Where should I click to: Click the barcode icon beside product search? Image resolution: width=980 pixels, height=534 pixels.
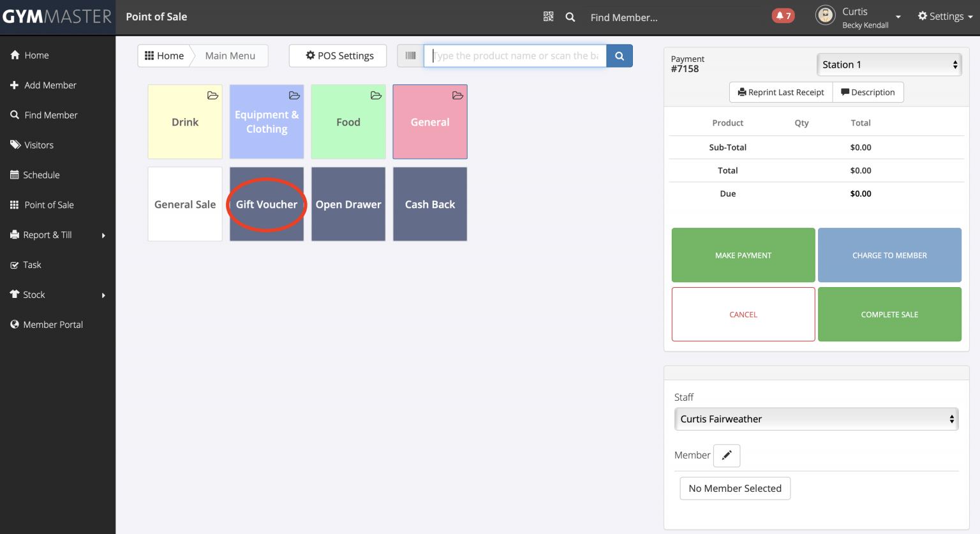point(410,56)
